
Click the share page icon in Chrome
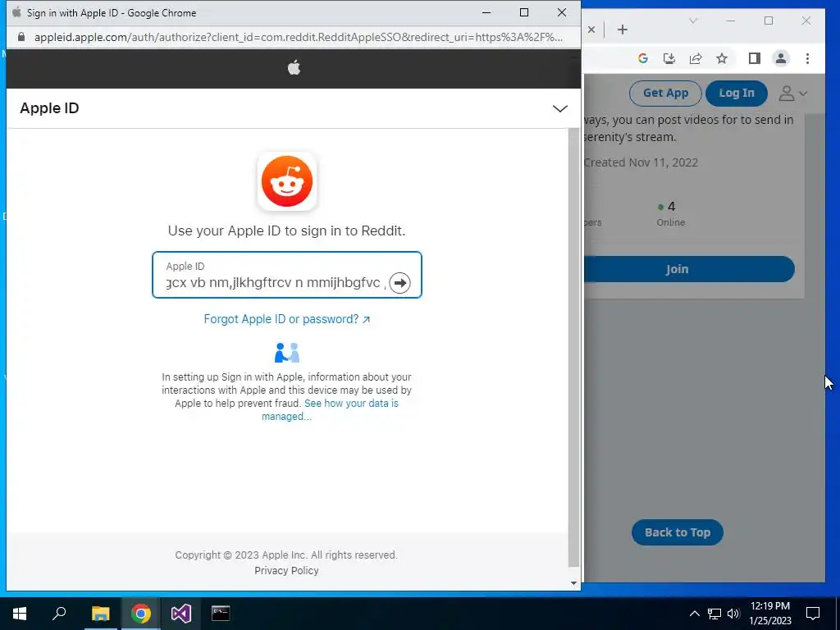click(x=696, y=58)
